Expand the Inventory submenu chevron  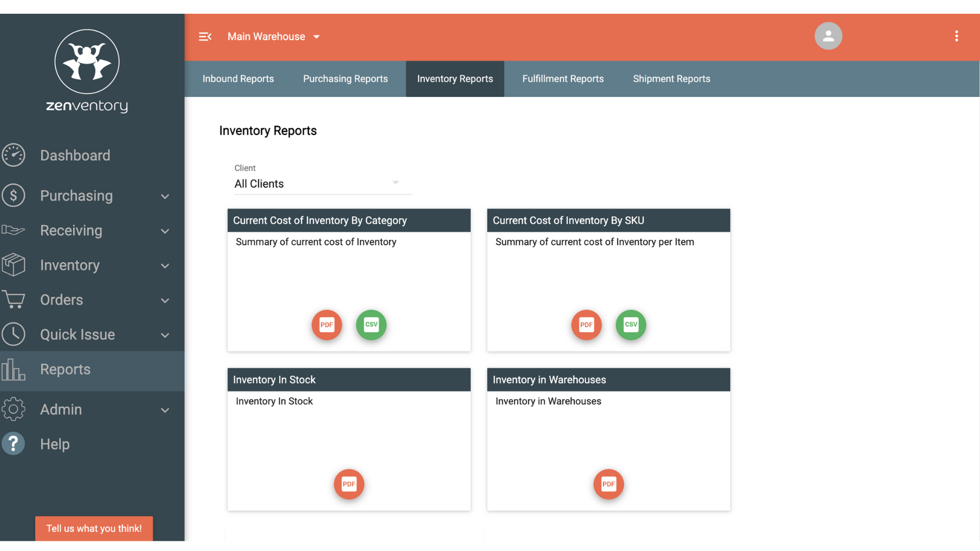coord(165,266)
